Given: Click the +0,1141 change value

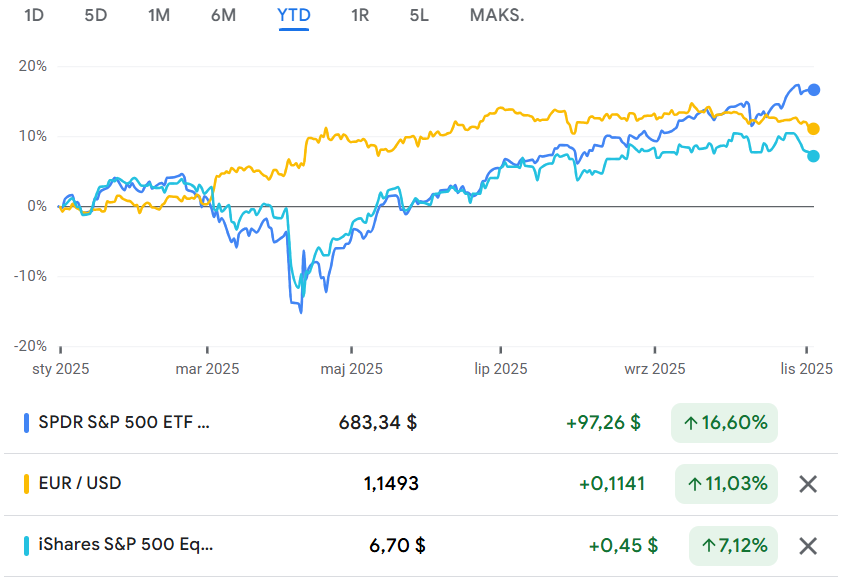Looking at the screenshot, I should coord(612,484).
